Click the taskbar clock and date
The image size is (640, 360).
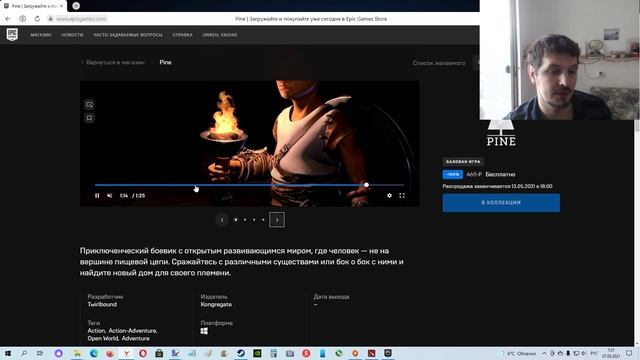point(611,353)
